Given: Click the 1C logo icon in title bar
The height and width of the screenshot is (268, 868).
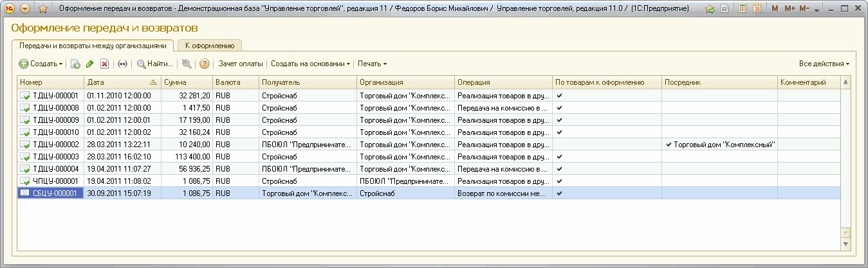Looking at the screenshot, I should click(10, 9).
